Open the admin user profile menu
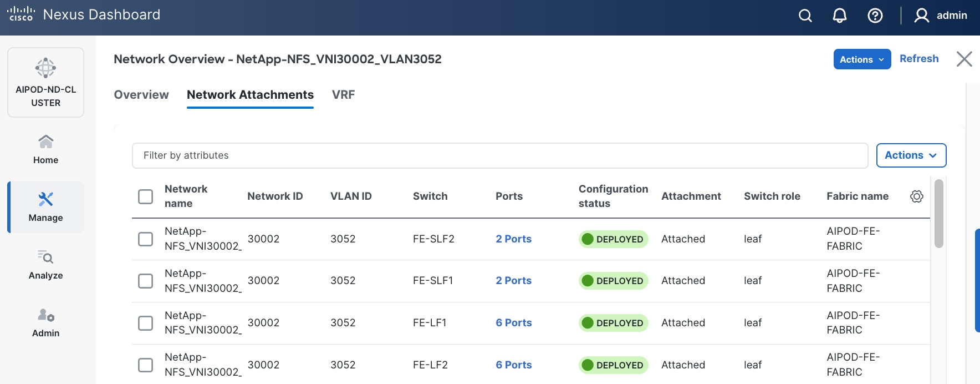The width and height of the screenshot is (980, 384). pyautogui.click(x=940, y=16)
